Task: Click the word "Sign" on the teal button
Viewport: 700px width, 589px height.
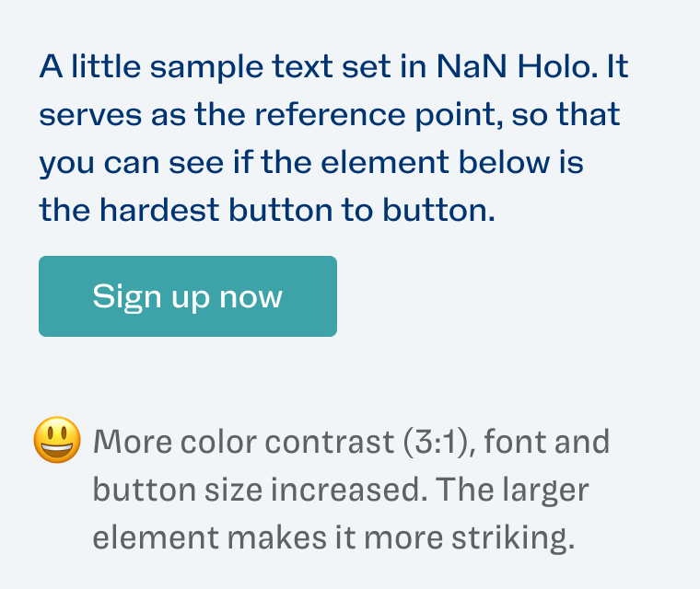Action: pos(127,297)
